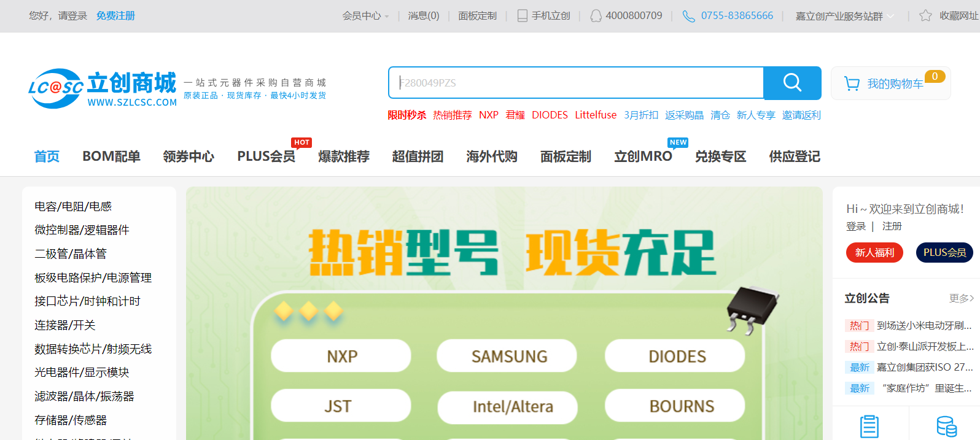Click 面板定制 in top bar
Viewport: 980px width, 440px height.
pyautogui.click(x=477, y=16)
